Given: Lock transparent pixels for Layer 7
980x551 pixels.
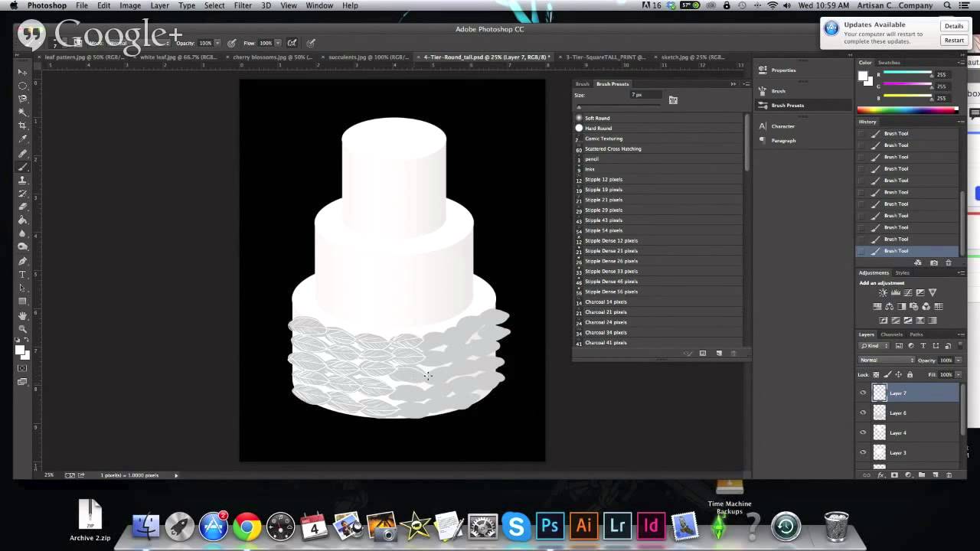Looking at the screenshot, I should [x=875, y=374].
